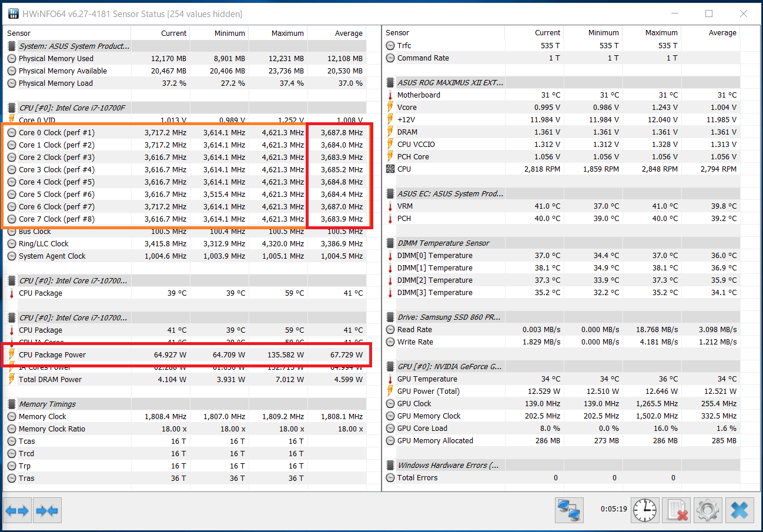The height and width of the screenshot is (532, 763).
Task: Click the Current column header in left panel
Action: [x=160, y=33]
